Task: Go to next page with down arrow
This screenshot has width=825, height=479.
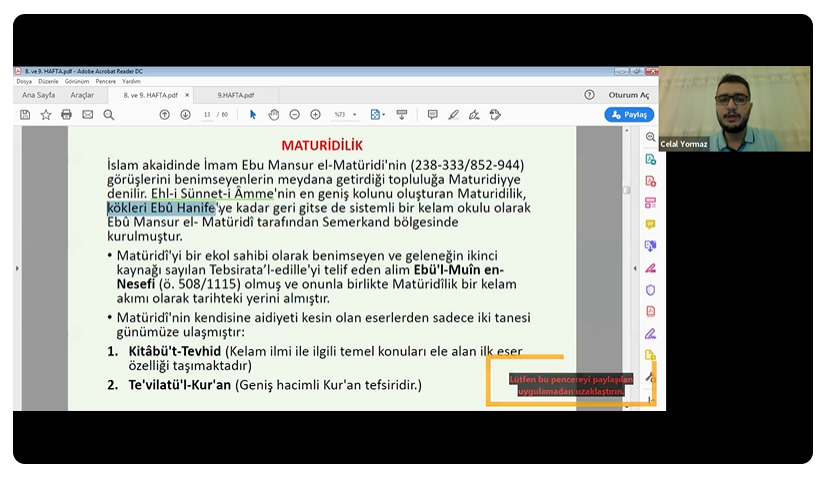Action: point(185,115)
